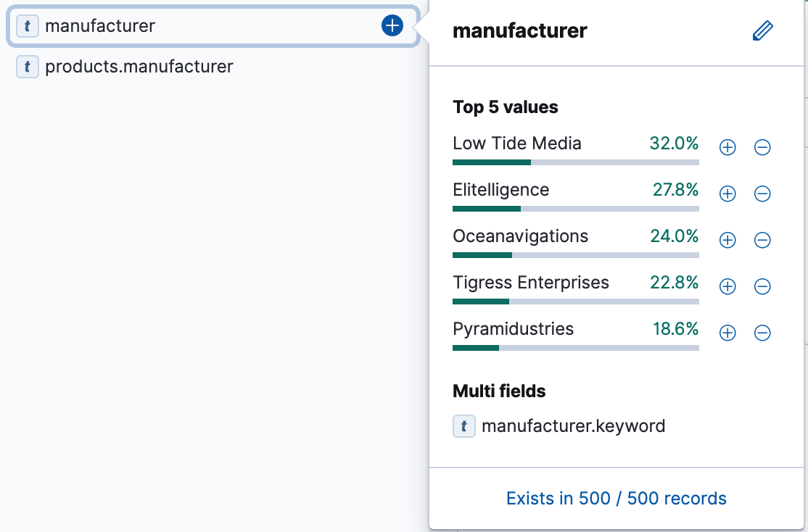
Task: Filter for Low Tide Media value
Action: (x=727, y=147)
